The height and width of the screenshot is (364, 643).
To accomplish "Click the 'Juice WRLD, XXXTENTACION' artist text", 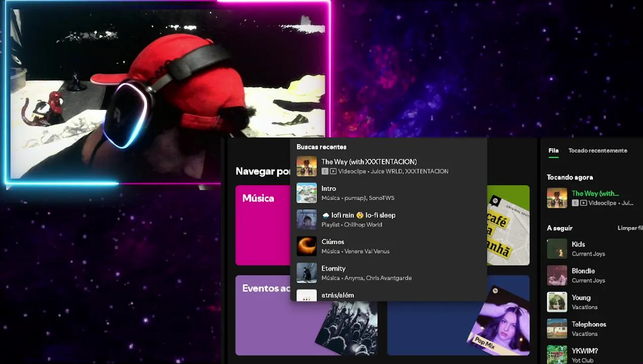I will pyautogui.click(x=409, y=171).
